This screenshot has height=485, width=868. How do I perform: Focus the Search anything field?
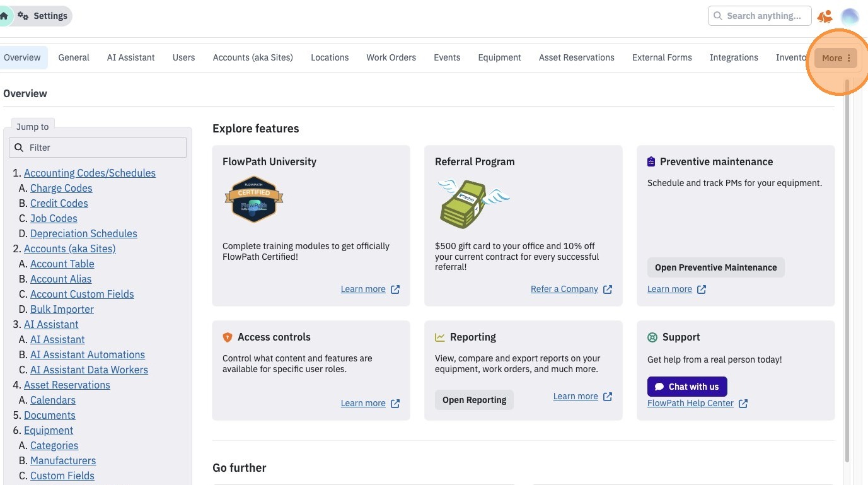click(x=760, y=16)
